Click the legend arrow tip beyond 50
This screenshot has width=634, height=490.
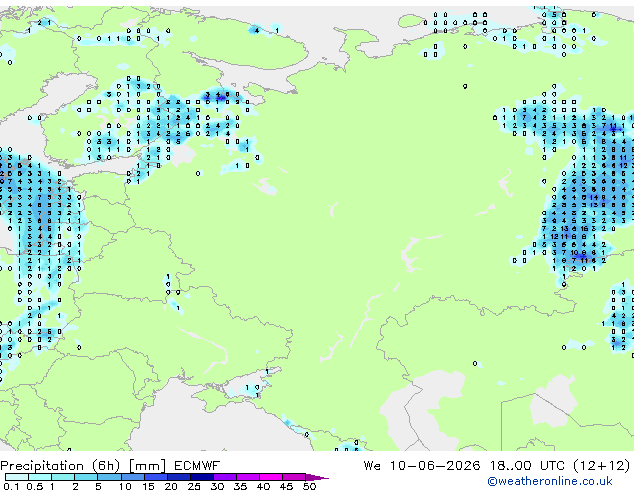317,477
